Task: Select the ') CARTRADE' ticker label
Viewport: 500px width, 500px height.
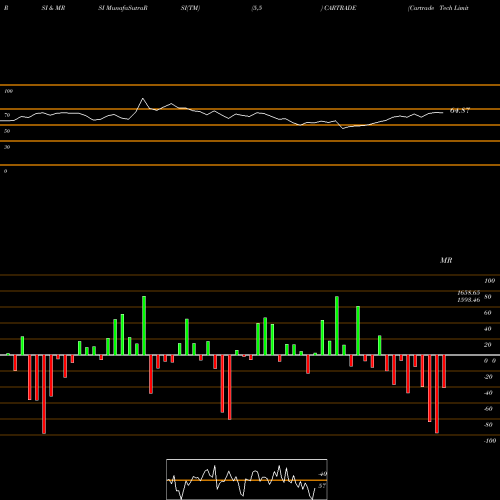Action: point(338,8)
